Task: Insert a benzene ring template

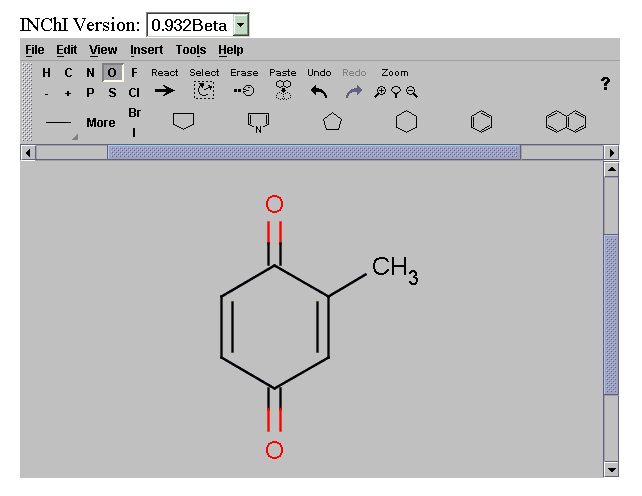Action: (x=481, y=122)
